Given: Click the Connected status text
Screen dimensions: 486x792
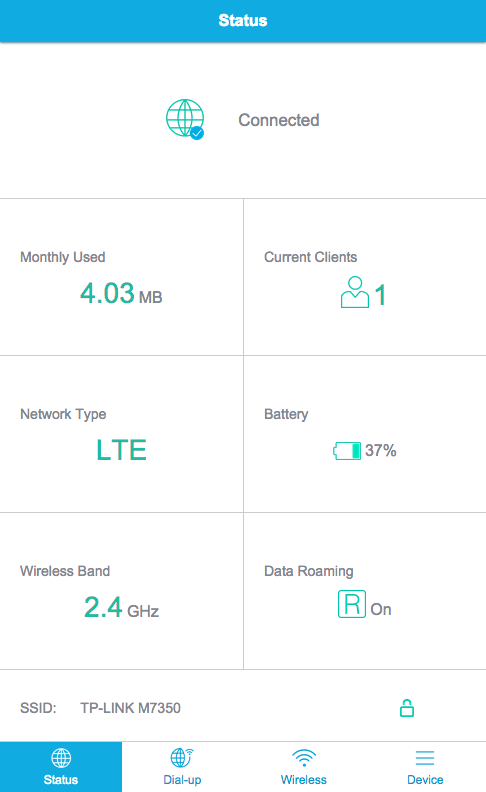Looking at the screenshot, I should click(x=279, y=120).
